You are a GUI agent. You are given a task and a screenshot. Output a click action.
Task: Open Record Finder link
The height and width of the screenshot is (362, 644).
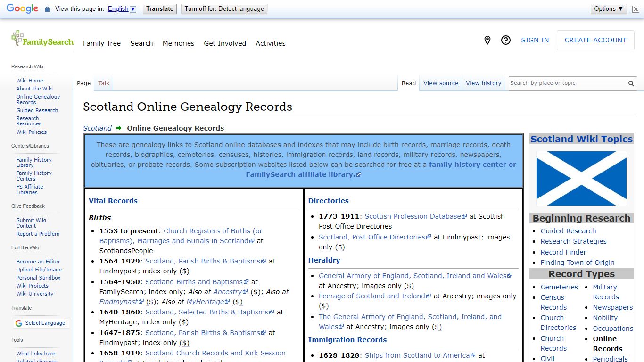pos(563,252)
